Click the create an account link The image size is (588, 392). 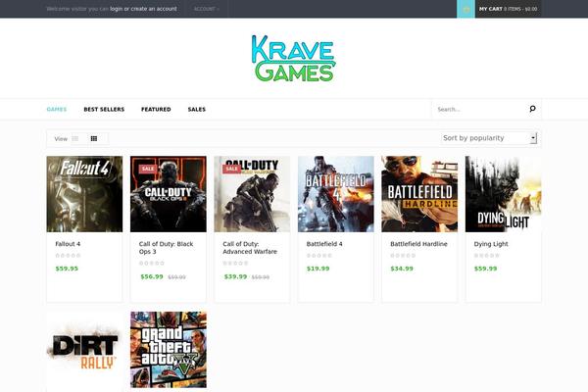point(154,9)
